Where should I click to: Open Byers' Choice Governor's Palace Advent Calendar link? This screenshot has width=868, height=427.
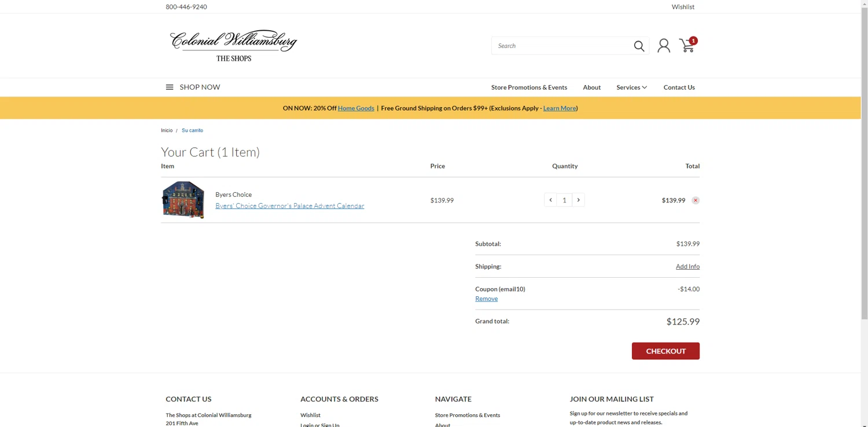(290, 206)
